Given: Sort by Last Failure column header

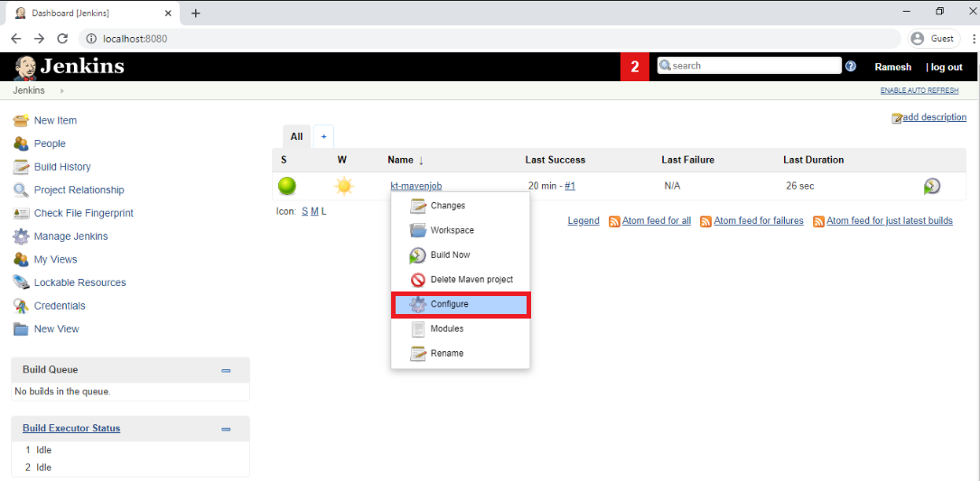Looking at the screenshot, I should 687,160.
